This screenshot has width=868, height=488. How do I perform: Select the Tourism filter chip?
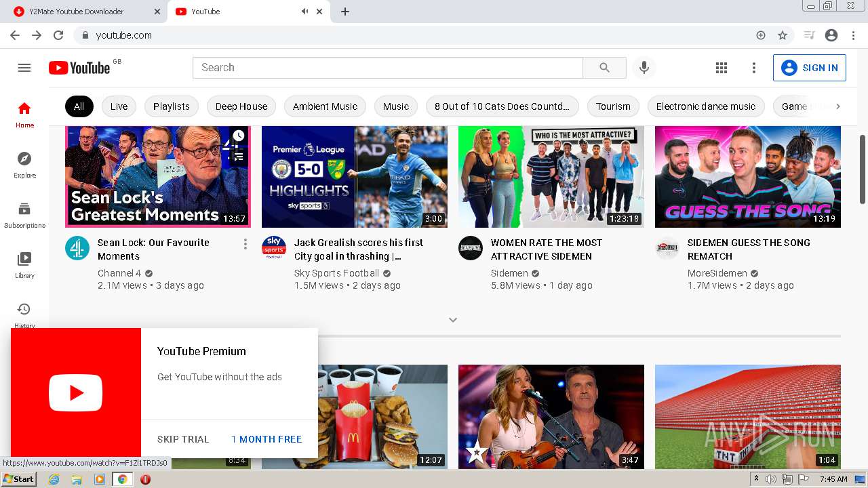point(613,106)
